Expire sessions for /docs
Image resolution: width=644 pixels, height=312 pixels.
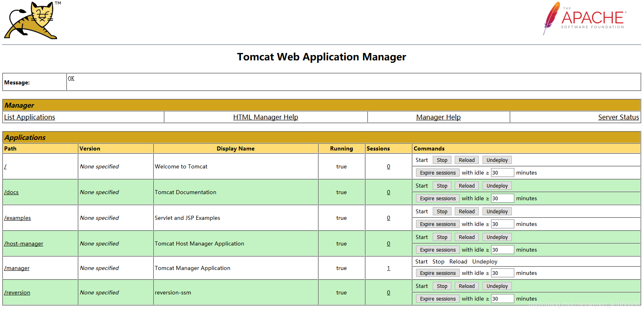pyautogui.click(x=438, y=199)
